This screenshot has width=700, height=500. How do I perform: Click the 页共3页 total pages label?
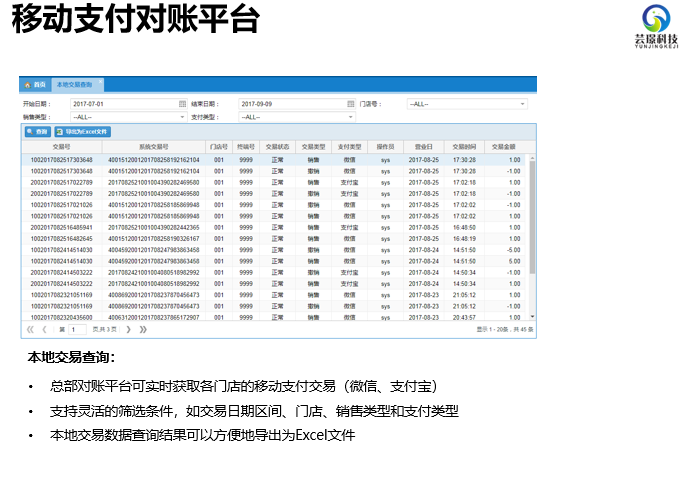pos(104,330)
